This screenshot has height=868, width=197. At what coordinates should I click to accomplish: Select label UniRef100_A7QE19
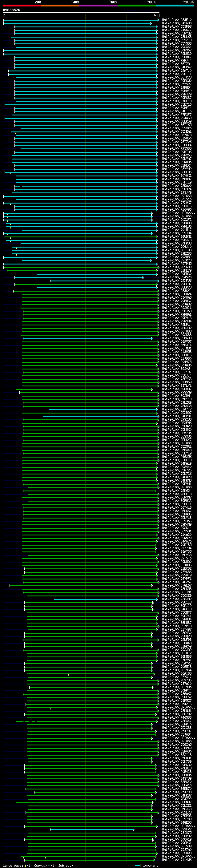click(x=177, y=101)
